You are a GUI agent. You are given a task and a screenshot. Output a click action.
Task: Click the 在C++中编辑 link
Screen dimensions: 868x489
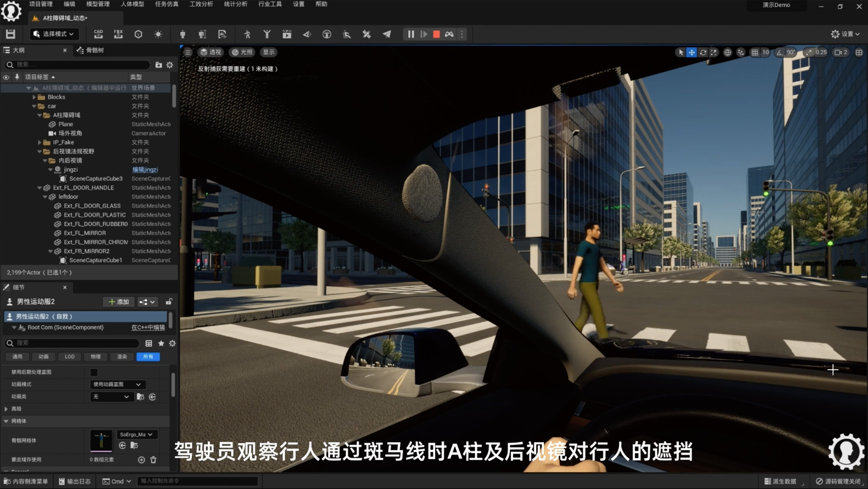pos(148,328)
